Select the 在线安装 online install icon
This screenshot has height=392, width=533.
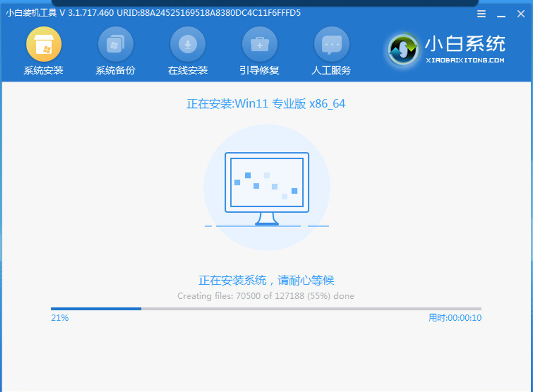coord(187,44)
